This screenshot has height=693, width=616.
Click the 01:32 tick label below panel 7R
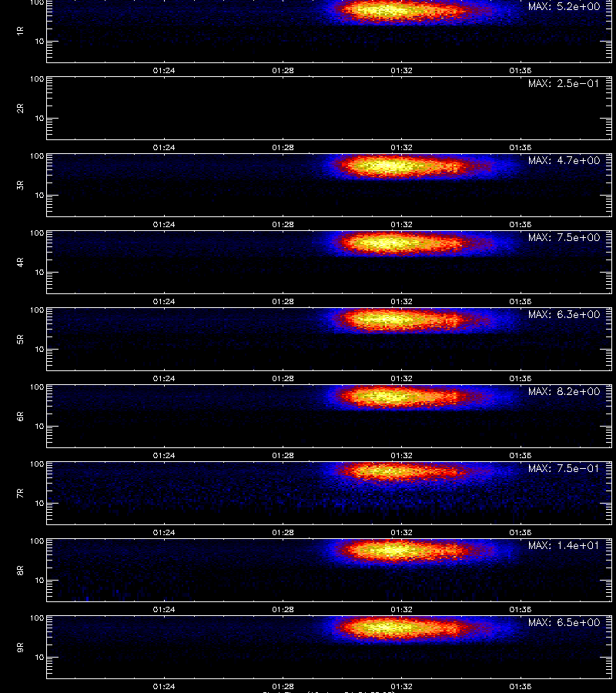(401, 532)
